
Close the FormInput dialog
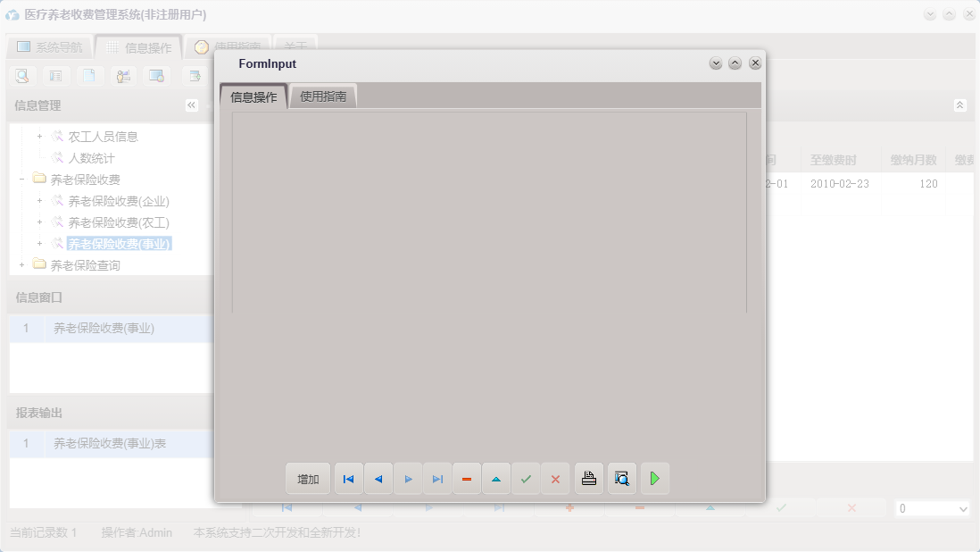click(x=755, y=63)
